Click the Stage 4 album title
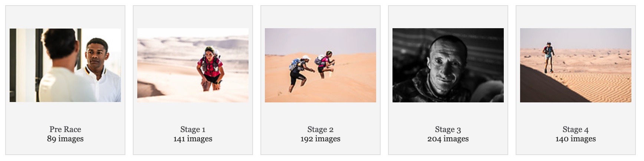Viewport: 644px width, 161px height. point(576,129)
